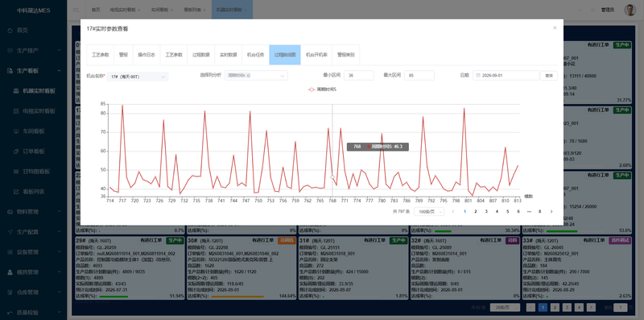Remove the 周期时间 tag from column selector

(x=249, y=76)
